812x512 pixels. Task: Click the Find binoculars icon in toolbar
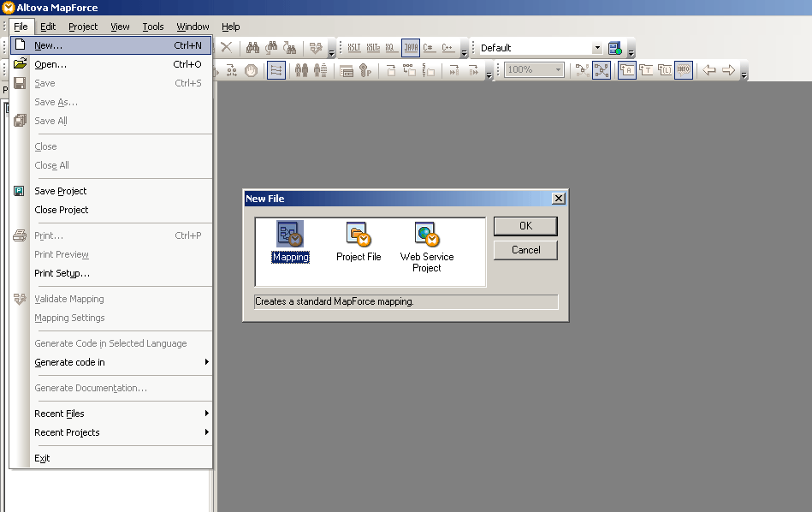tap(252, 48)
